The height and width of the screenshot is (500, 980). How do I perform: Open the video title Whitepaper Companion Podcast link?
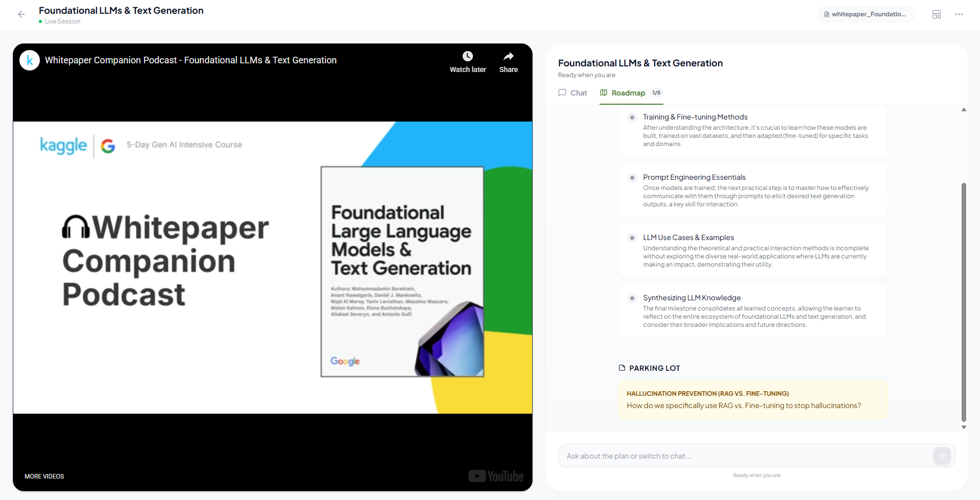point(190,60)
